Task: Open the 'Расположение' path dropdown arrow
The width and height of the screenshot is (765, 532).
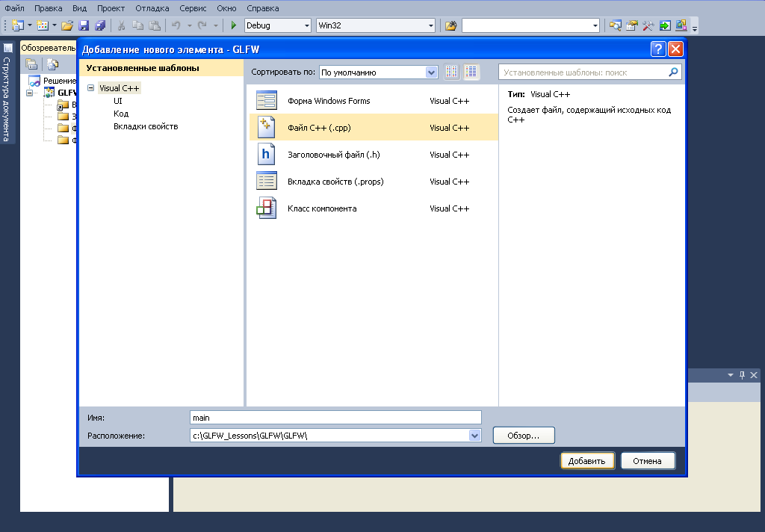Action: click(474, 436)
